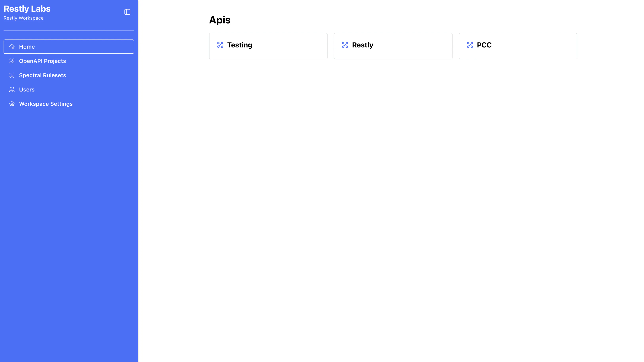Click the icon on the Testing card
This screenshot has height=362, width=644.
[220, 45]
